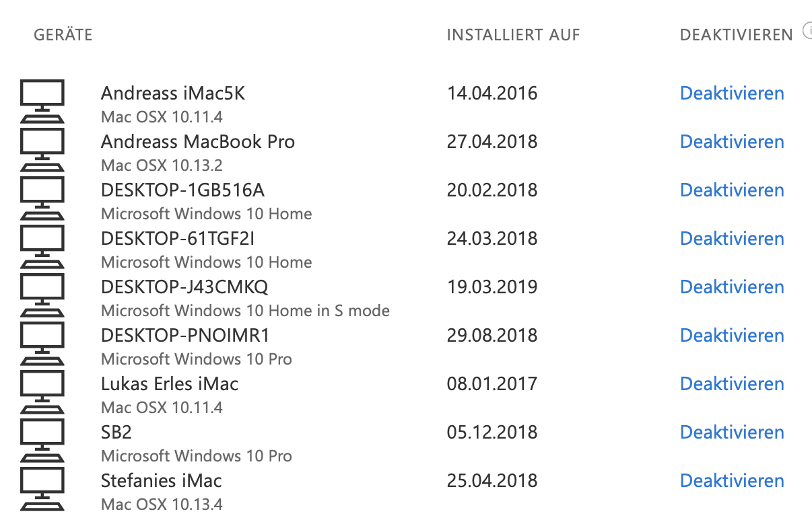Click the computer icon for DESKTOP-J43CMKQ

tap(42, 295)
